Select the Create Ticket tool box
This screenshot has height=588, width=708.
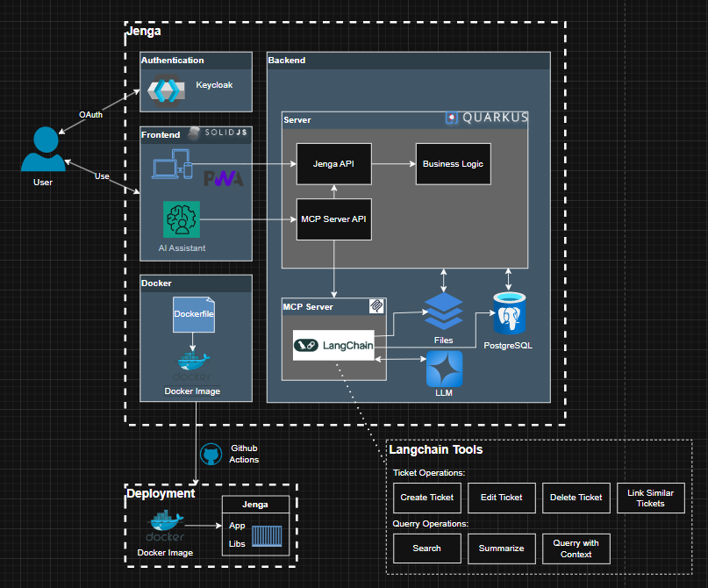click(426, 498)
